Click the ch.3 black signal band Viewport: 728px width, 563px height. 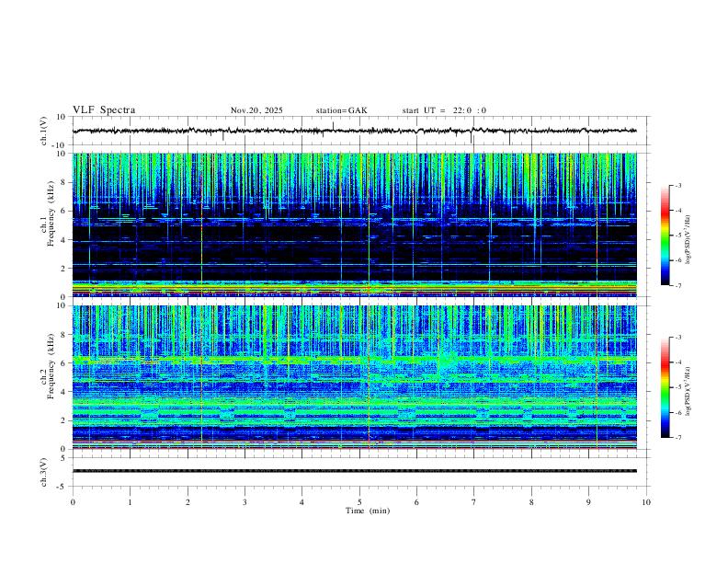354,471
